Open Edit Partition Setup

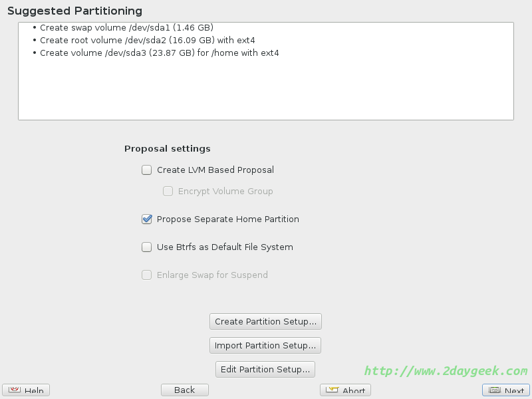point(265,370)
